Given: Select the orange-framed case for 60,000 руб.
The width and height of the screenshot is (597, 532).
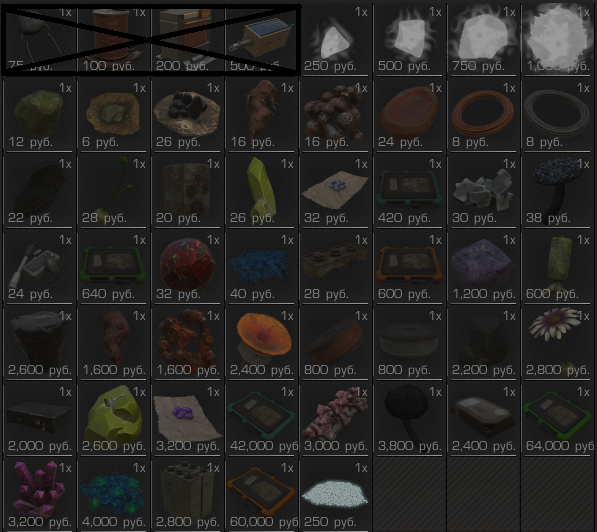Looking at the screenshot, I should click(262, 495).
